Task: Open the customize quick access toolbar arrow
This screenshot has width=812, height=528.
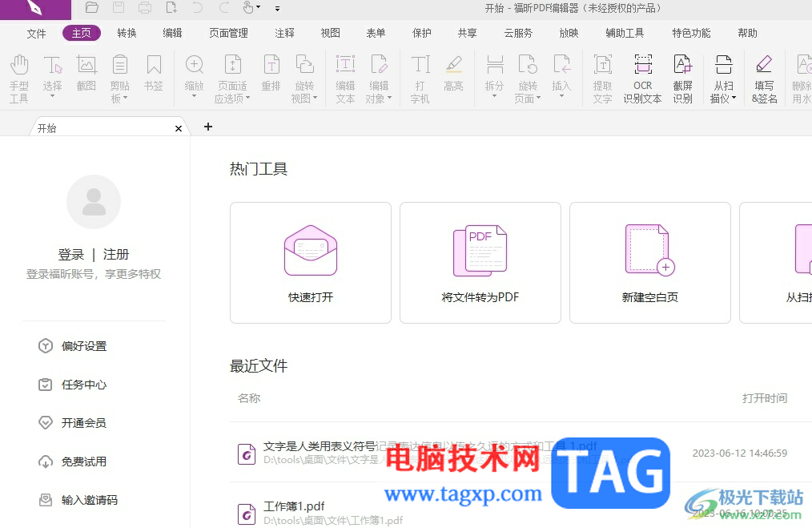Action: click(x=278, y=8)
